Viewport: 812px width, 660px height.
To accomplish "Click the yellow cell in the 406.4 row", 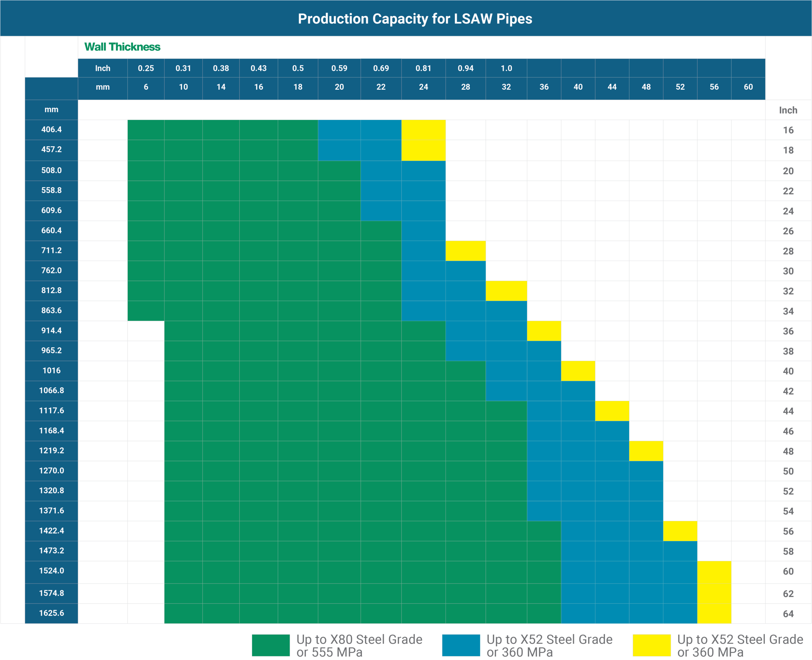I will click(x=423, y=130).
